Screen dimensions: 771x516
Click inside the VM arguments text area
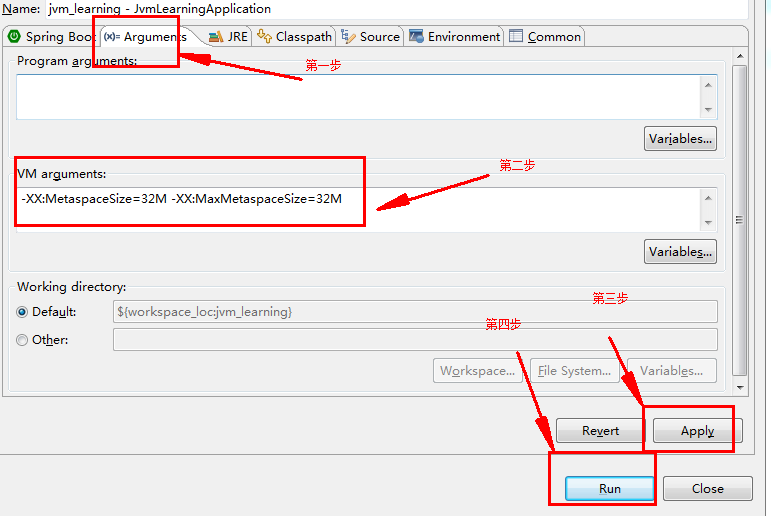358,210
